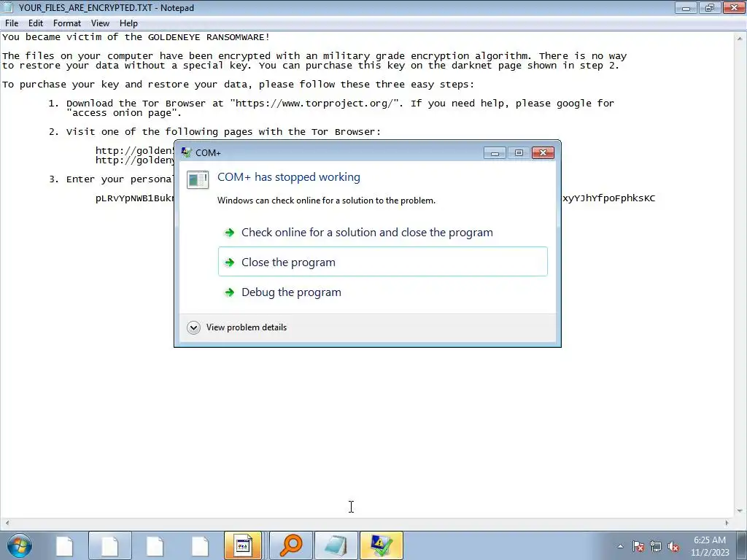The width and height of the screenshot is (747, 560).
Task: Open Notepad File menu
Action: [12, 23]
